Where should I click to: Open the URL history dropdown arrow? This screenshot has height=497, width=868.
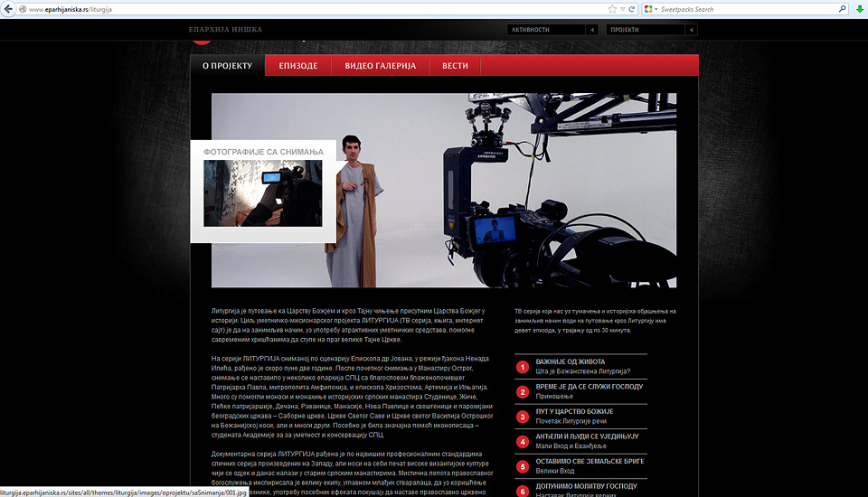coord(622,9)
